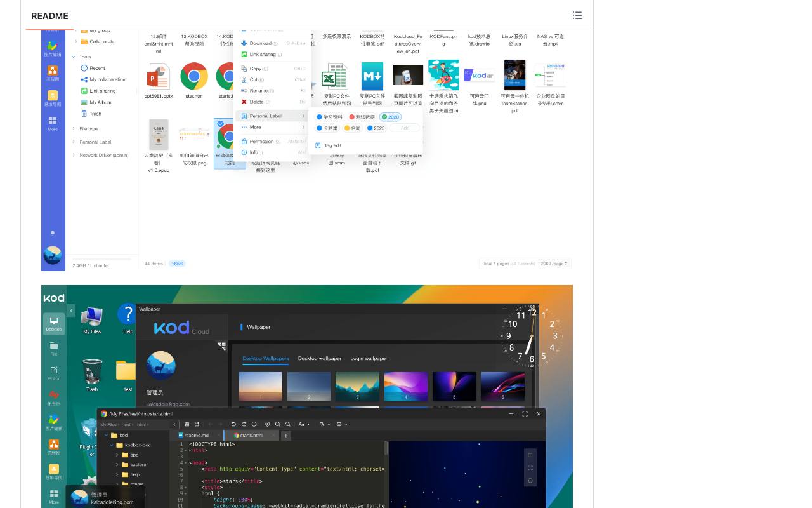
Task: Click the undo arrow in the editor toolbar
Action: click(x=233, y=424)
